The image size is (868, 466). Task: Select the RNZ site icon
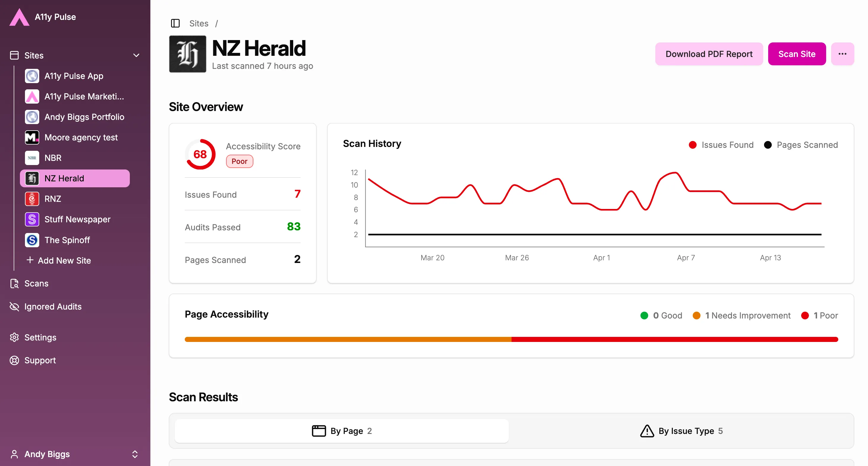[32, 199]
